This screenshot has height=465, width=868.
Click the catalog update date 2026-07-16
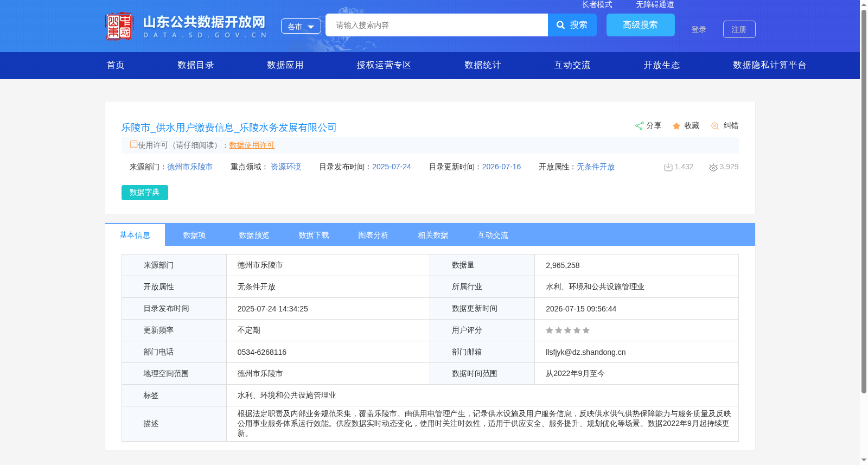pyautogui.click(x=501, y=167)
